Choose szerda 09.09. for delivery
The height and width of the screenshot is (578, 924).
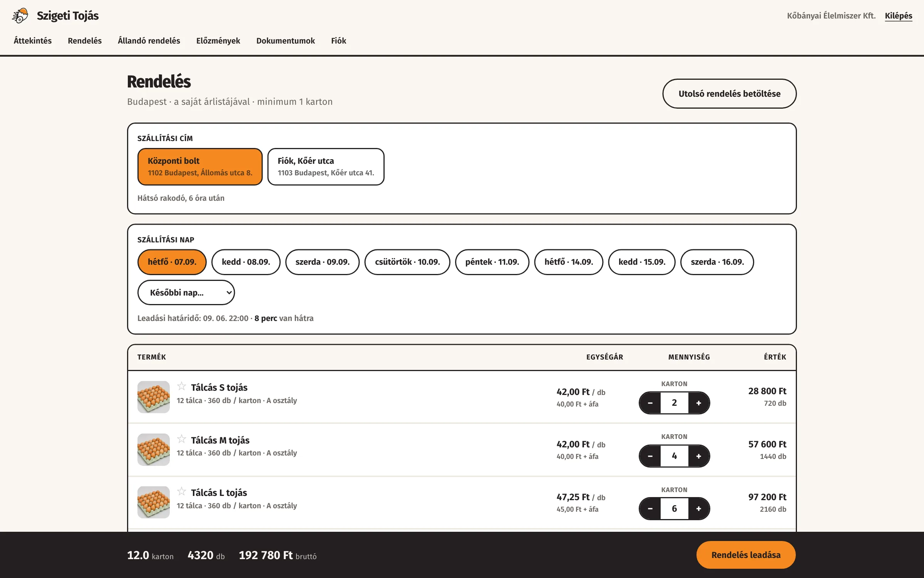tap(323, 262)
